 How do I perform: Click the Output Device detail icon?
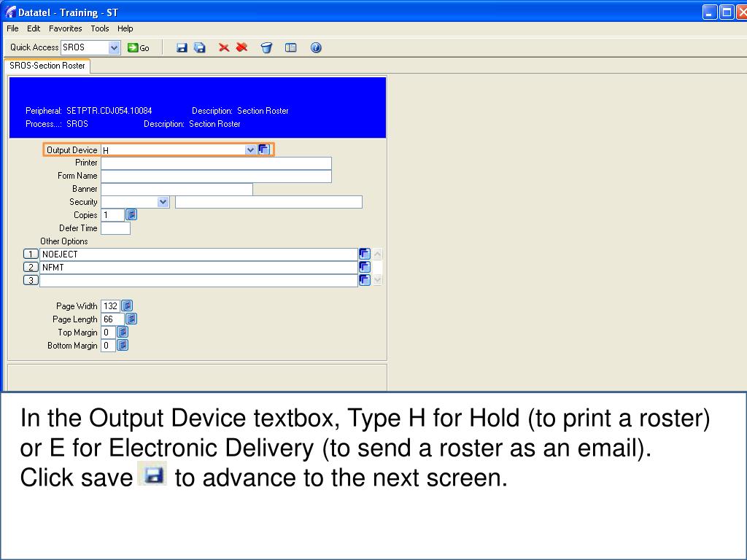pyautogui.click(x=264, y=149)
